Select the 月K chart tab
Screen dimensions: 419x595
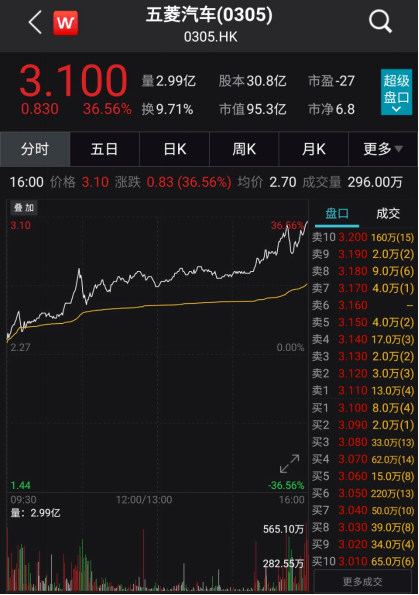[x=313, y=149]
